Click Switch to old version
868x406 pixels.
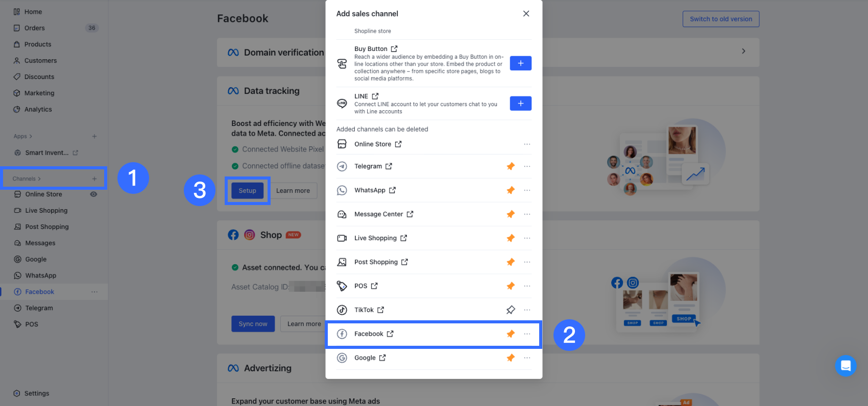pyautogui.click(x=721, y=19)
